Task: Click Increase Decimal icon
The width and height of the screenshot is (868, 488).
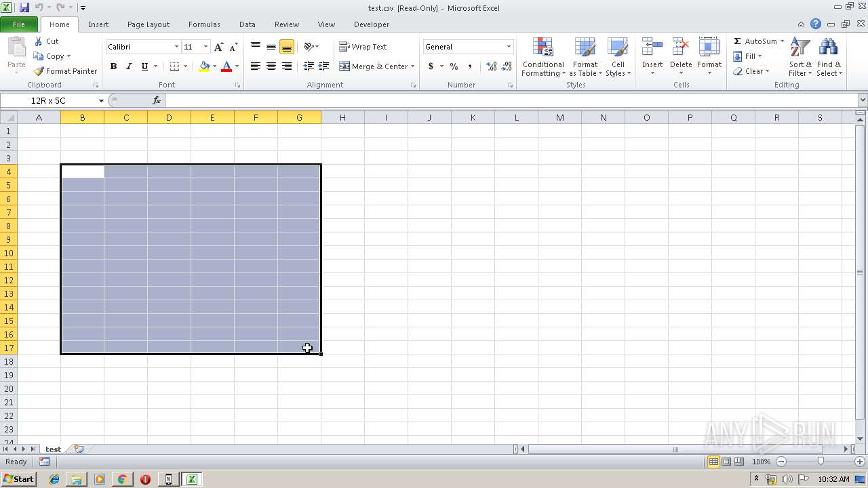Action: tap(492, 66)
